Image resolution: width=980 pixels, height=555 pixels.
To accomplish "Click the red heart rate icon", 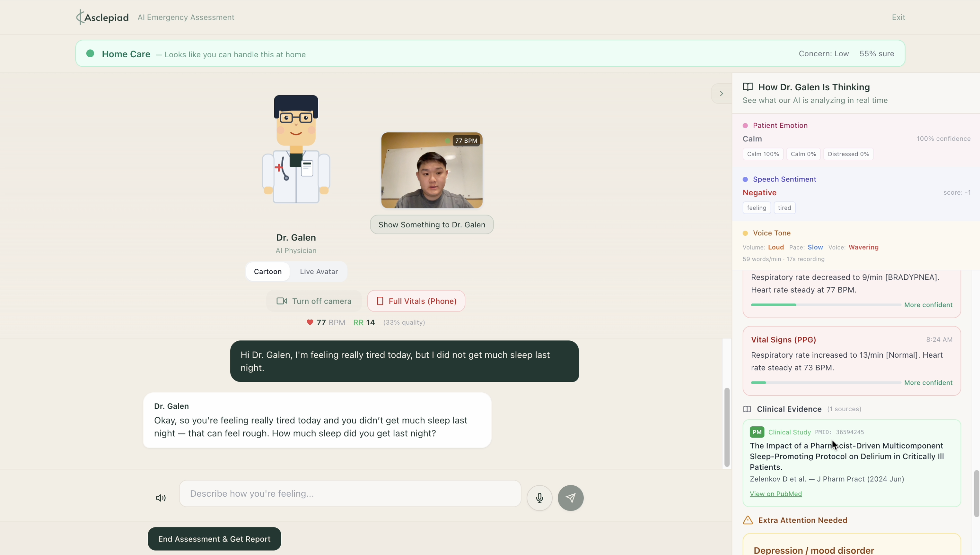I will [x=310, y=323].
